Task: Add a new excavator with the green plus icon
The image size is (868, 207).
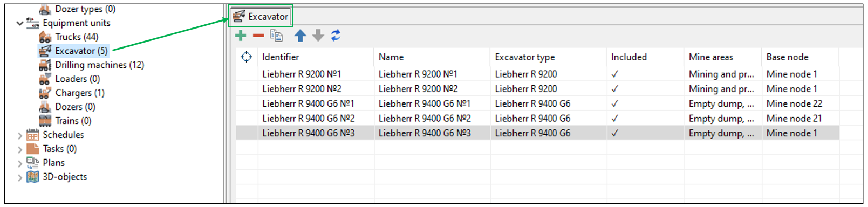Action: [241, 36]
